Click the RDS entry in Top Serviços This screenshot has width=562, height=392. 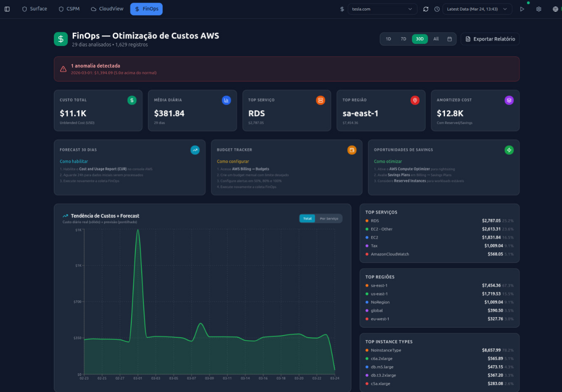tap(375, 221)
